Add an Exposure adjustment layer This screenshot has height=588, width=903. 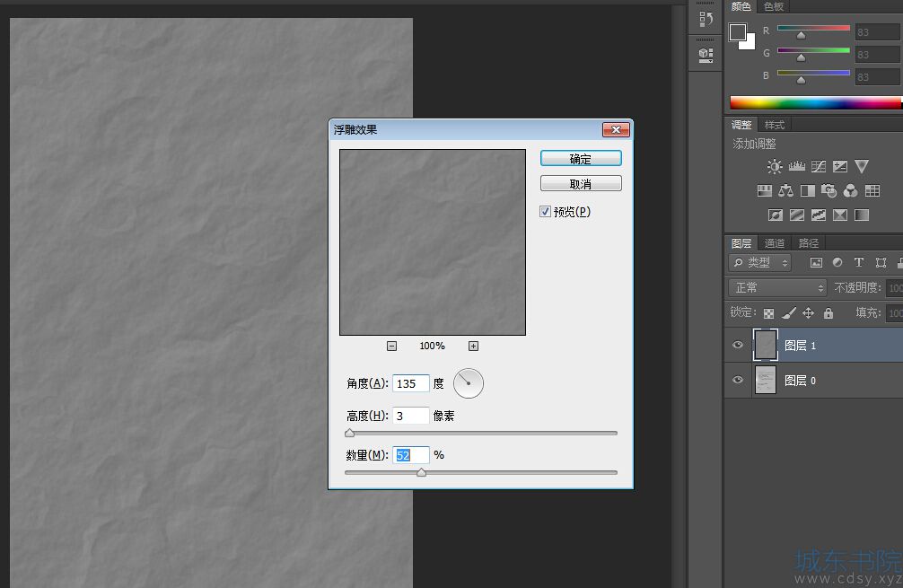click(840, 166)
